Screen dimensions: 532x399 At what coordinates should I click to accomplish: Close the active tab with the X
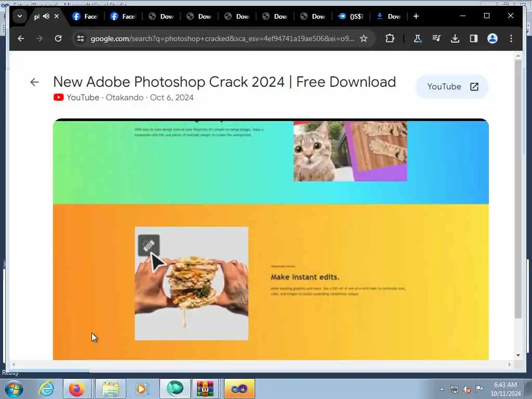pyautogui.click(x=57, y=16)
